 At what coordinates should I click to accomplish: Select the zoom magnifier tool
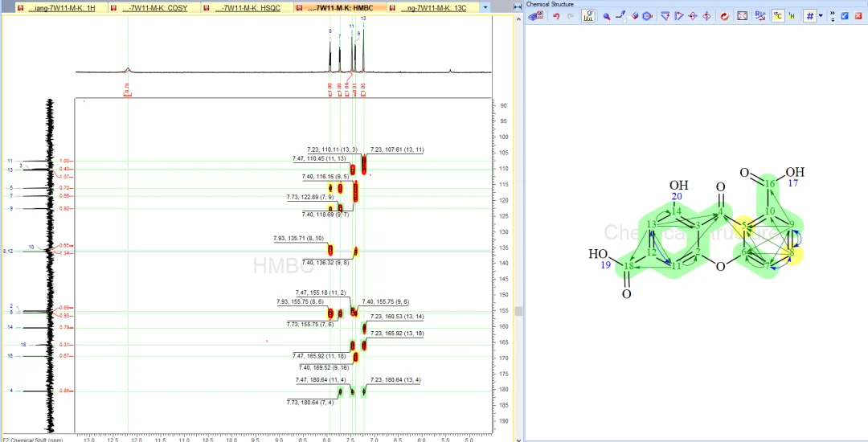[607, 17]
